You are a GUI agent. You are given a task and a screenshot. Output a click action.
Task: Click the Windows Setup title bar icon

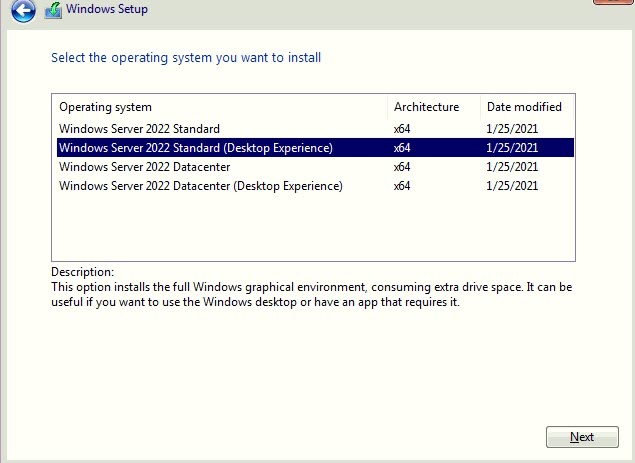point(53,11)
